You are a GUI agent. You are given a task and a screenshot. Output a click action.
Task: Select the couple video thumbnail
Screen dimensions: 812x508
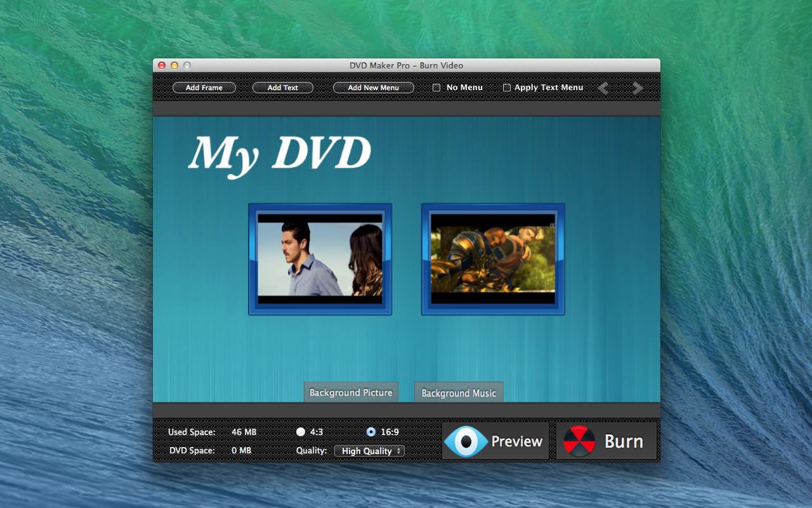(320, 259)
